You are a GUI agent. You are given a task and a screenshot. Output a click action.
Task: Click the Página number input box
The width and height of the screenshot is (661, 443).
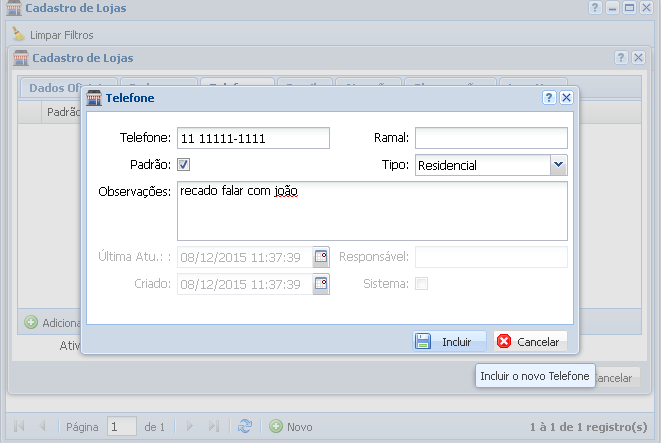point(121,426)
